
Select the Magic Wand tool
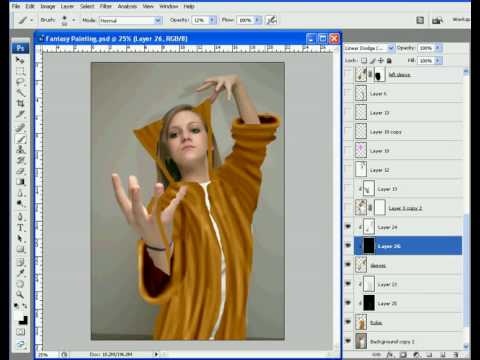20,93
